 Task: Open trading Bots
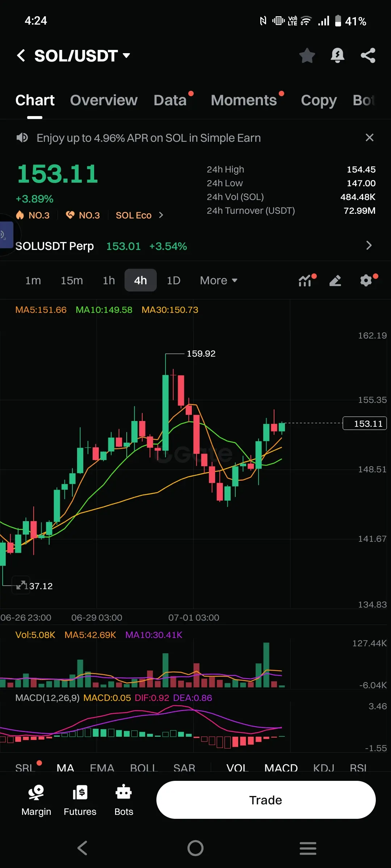coord(124,800)
